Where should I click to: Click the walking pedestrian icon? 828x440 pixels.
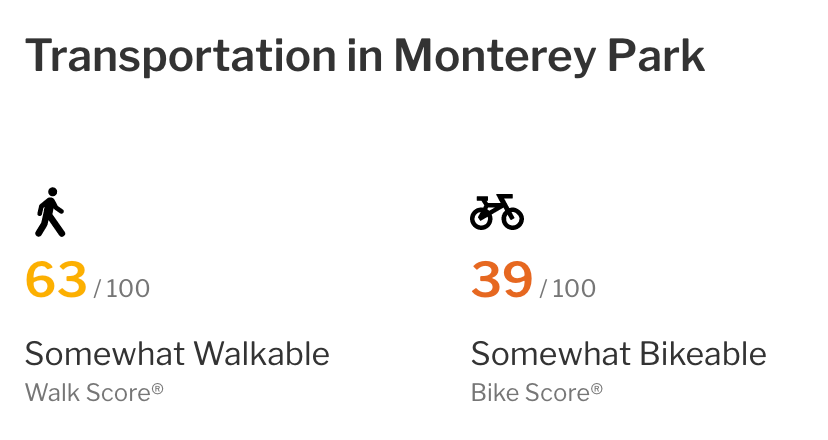pos(50,212)
